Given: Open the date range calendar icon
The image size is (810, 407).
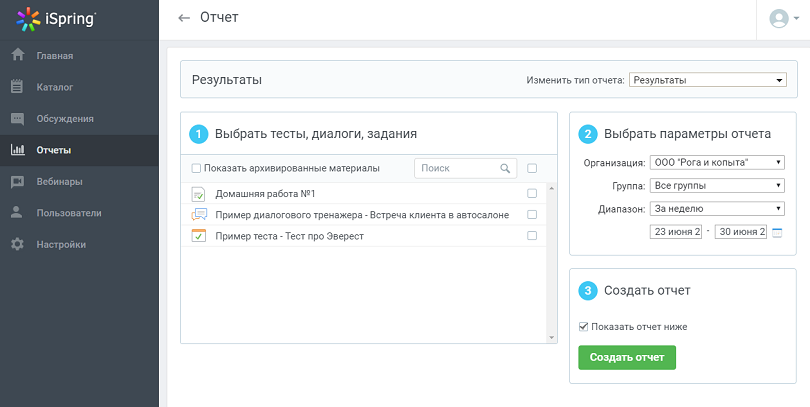Looking at the screenshot, I should (777, 232).
